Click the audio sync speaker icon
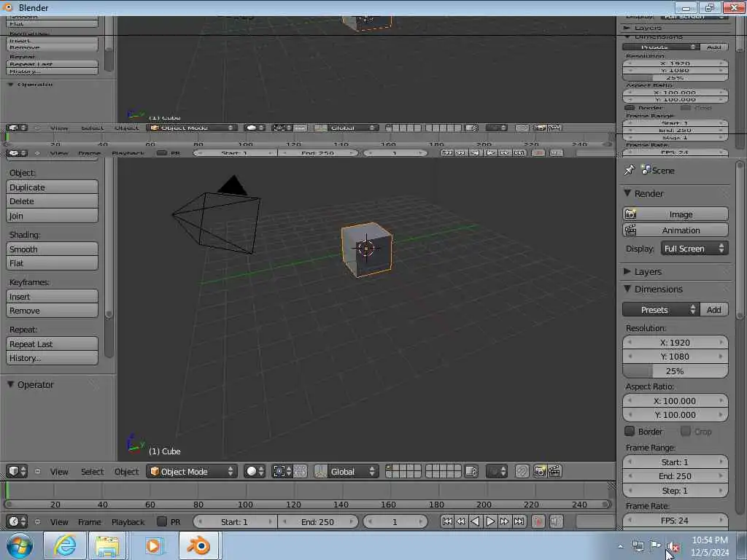The height and width of the screenshot is (560, 747). [x=556, y=521]
